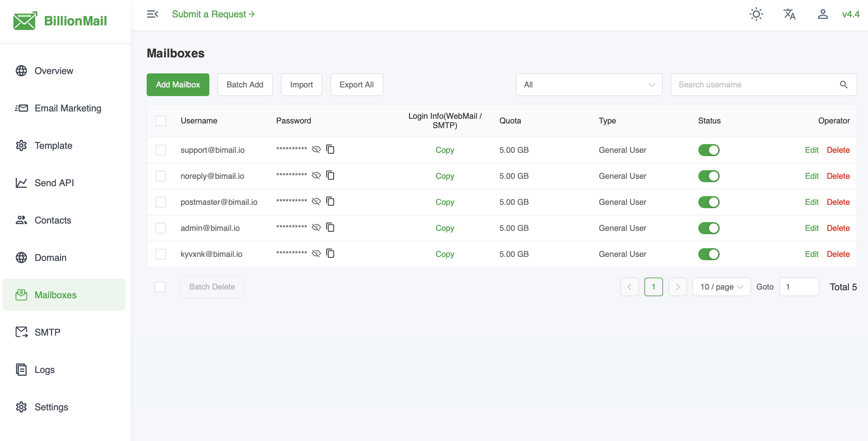Open the All filter dropdown
Screen dimensions: 868x441
coord(589,85)
